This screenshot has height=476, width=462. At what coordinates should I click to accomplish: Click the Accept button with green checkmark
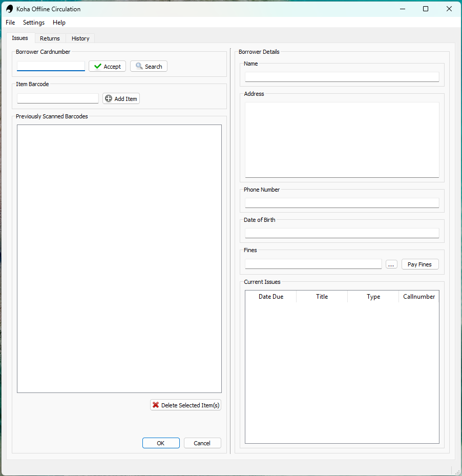point(107,67)
